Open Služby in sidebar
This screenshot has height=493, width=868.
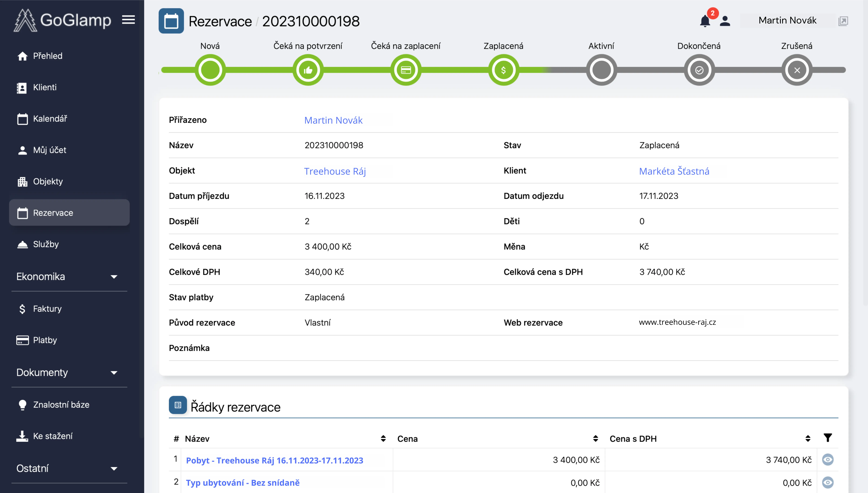click(69, 244)
